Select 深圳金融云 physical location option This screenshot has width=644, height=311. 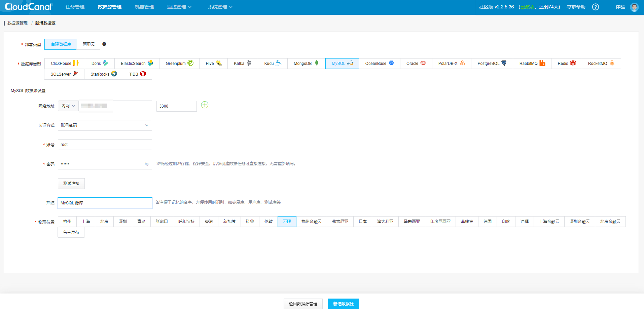[579, 221]
